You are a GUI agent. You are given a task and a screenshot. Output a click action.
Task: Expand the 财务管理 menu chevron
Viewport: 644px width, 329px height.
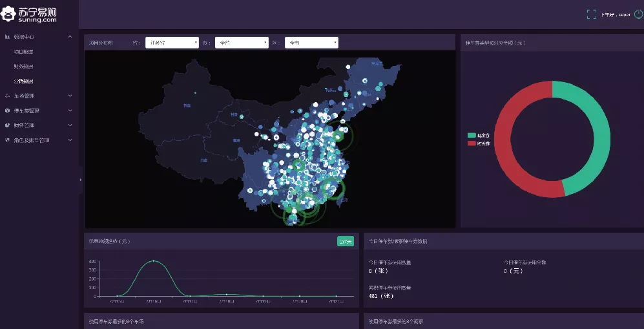[x=70, y=125]
